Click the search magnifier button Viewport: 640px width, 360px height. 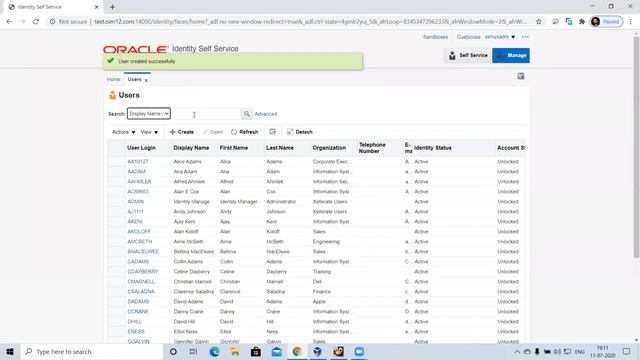[x=247, y=114]
